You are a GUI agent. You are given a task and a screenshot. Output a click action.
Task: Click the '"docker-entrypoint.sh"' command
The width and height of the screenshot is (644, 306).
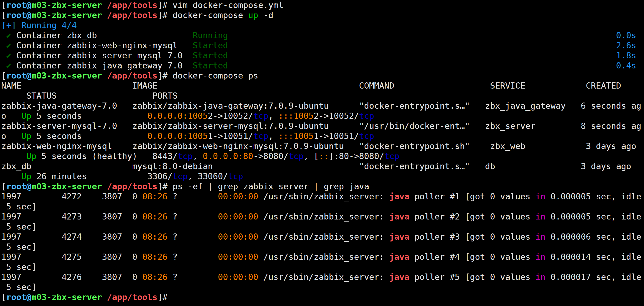tap(414, 146)
